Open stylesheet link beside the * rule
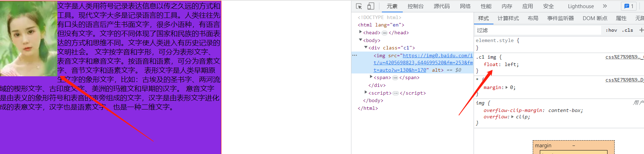The width and height of the screenshot is (644, 154). [x=624, y=80]
